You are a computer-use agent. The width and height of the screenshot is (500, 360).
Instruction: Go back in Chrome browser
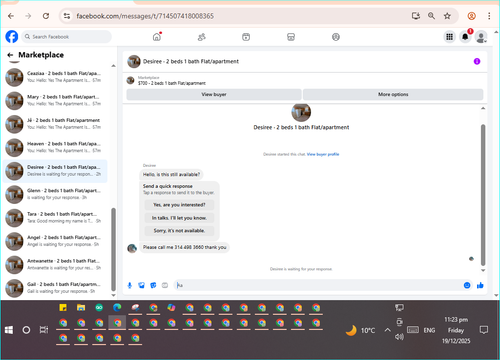coord(11,16)
